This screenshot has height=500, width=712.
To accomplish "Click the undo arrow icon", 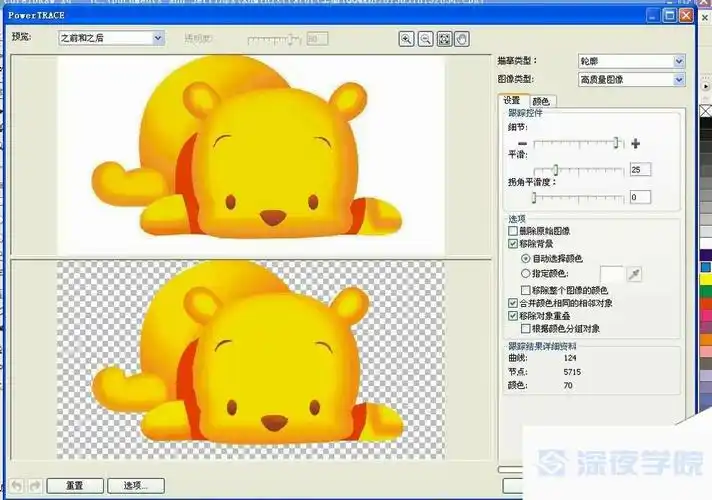I will coord(17,486).
